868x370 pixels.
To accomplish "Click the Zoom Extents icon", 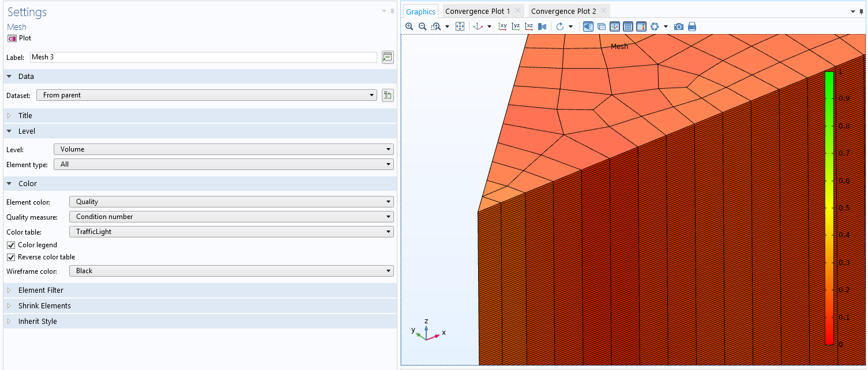I will pos(460,27).
